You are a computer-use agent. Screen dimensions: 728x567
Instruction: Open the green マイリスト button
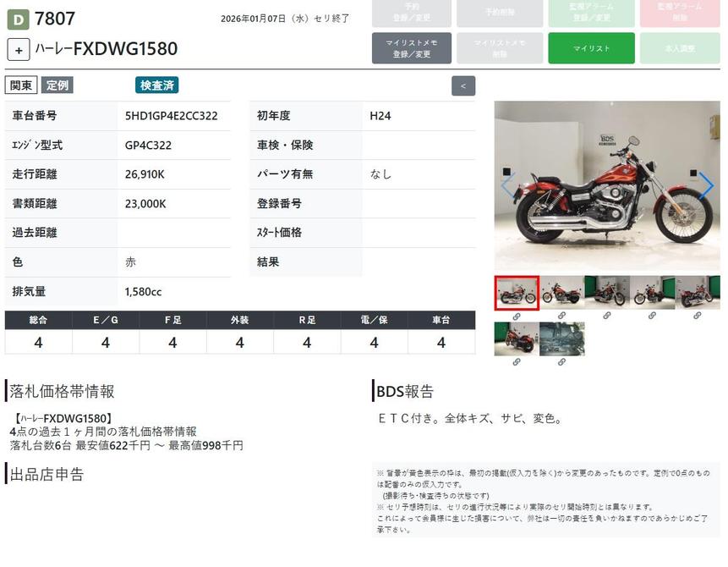[x=591, y=48]
